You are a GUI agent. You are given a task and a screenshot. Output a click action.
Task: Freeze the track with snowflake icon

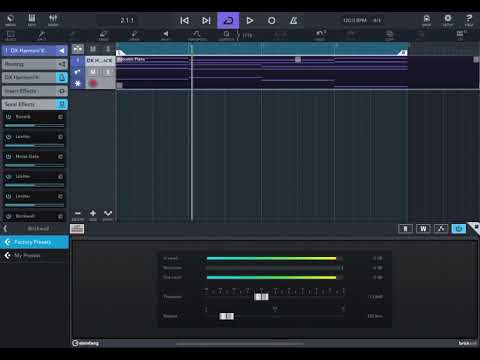[77, 83]
